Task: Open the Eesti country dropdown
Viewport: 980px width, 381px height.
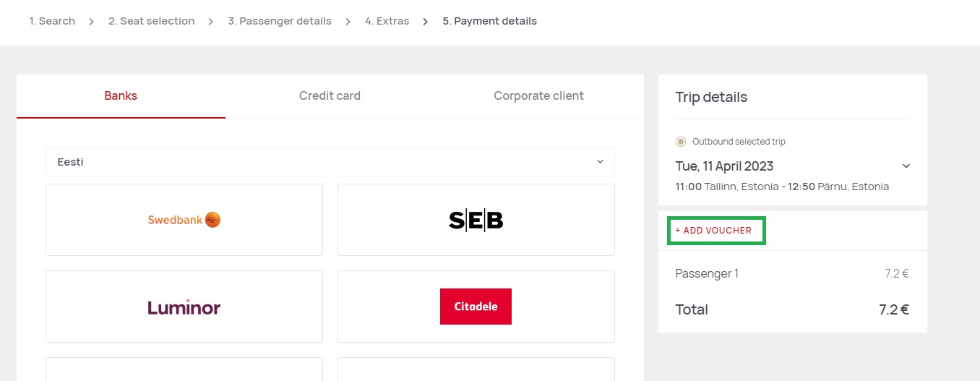Action: (x=330, y=162)
